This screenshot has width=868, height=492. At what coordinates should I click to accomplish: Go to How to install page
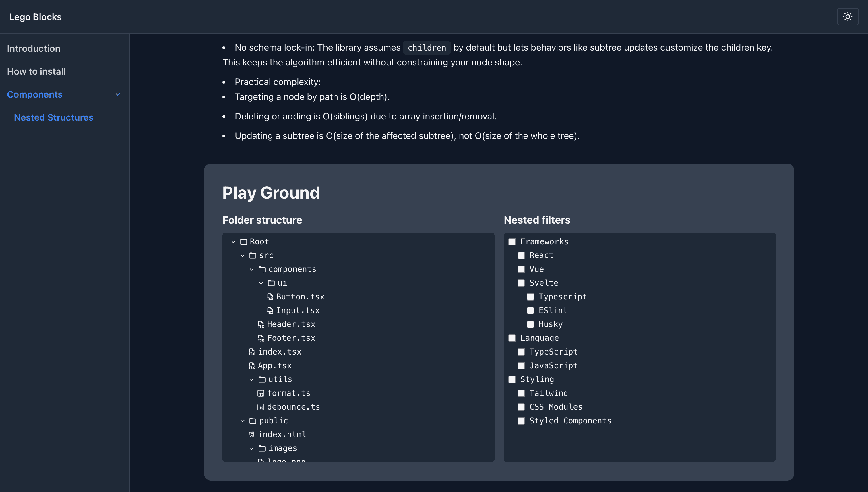[36, 71]
